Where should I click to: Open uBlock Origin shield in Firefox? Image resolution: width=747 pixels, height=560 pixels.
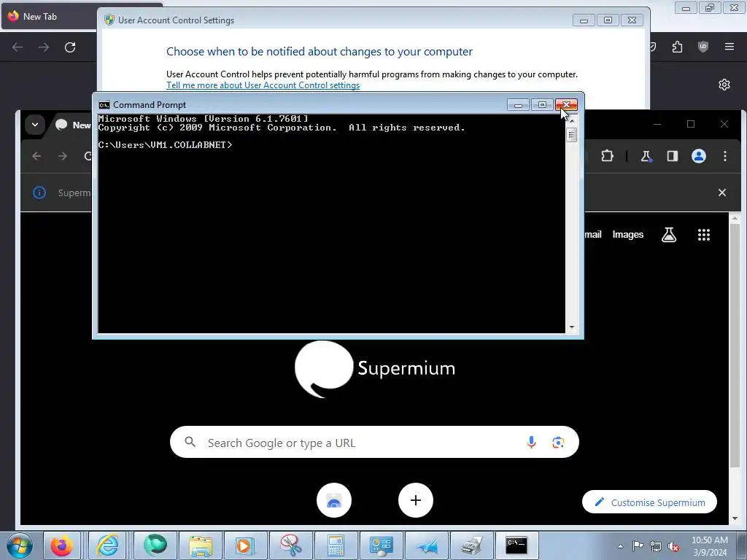703,47
